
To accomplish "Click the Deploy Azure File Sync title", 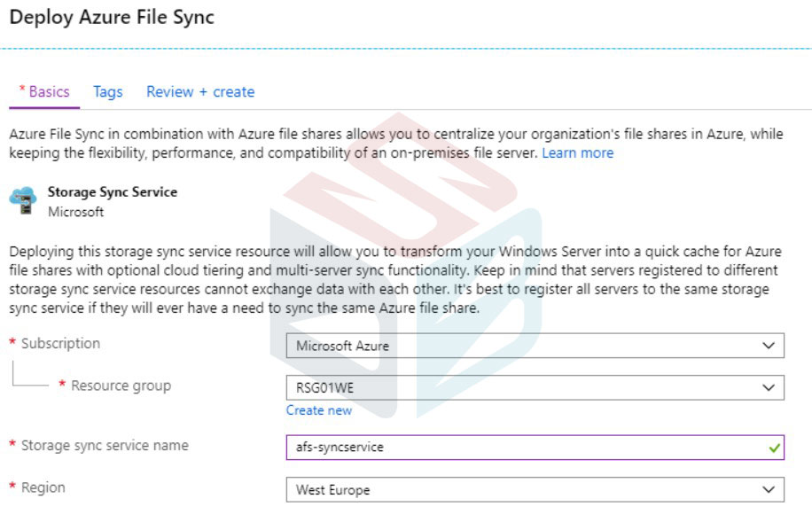I will [x=112, y=18].
